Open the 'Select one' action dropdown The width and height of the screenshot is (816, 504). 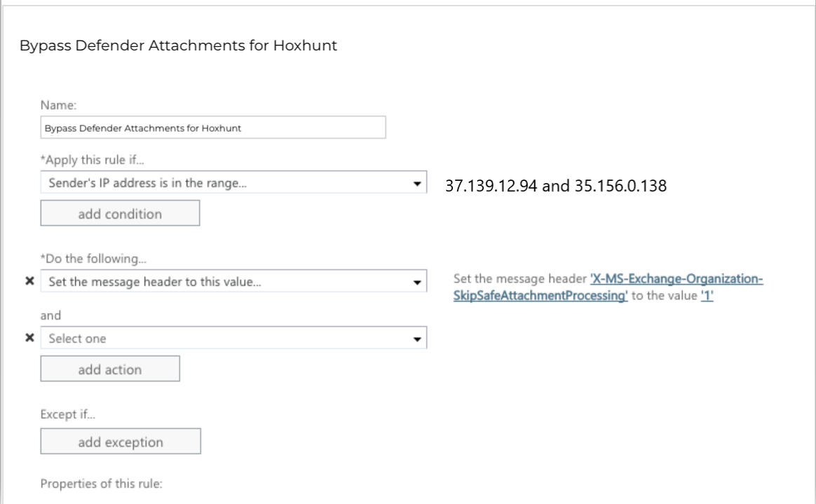(x=233, y=338)
